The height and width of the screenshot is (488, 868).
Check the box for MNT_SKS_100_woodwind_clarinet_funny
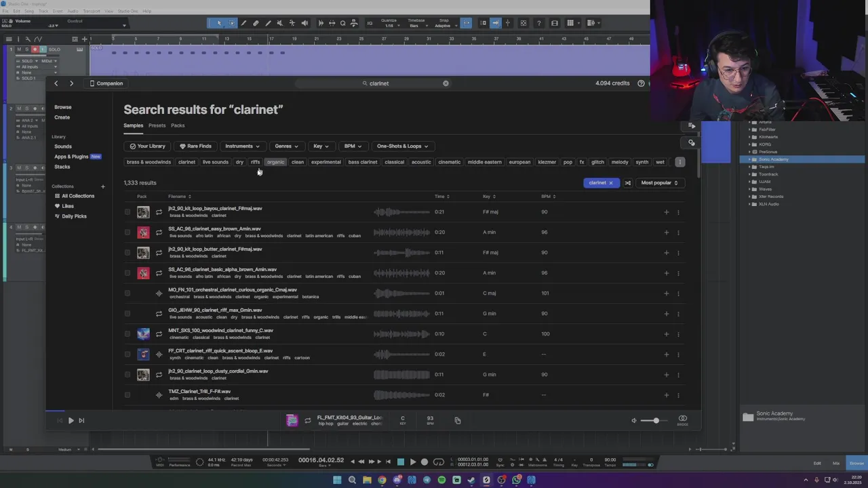127,334
